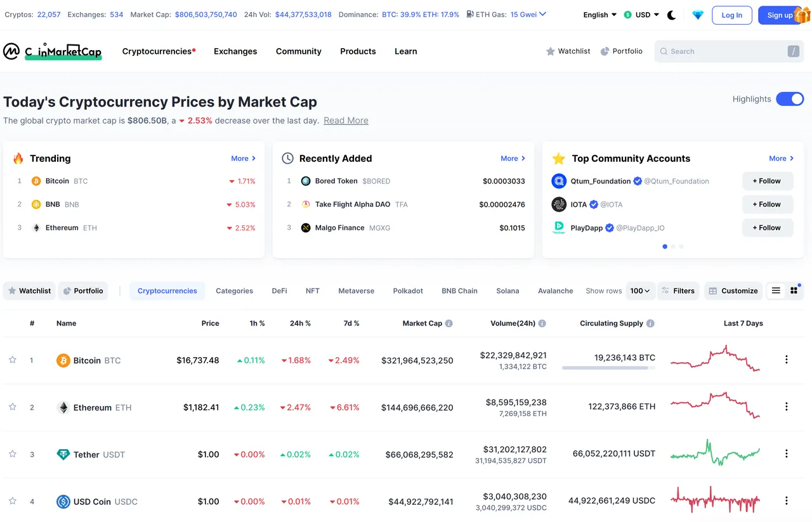Follow the PlayDapp account
This screenshot has height=522, width=812.
click(x=768, y=228)
